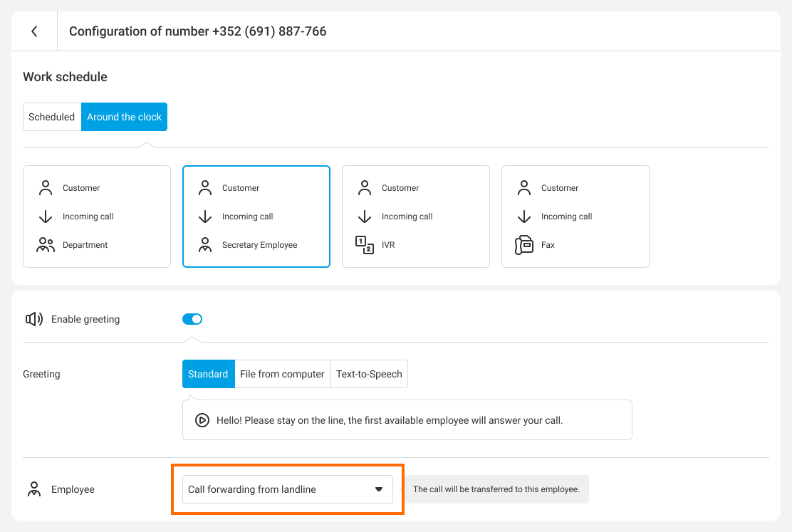Select the Customer to IVR routing card
The height and width of the screenshot is (532, 792).
[x=416, y=217]
